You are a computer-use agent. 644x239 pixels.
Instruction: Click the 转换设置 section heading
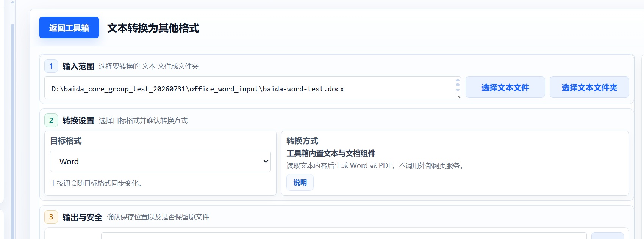coord(78,121)
